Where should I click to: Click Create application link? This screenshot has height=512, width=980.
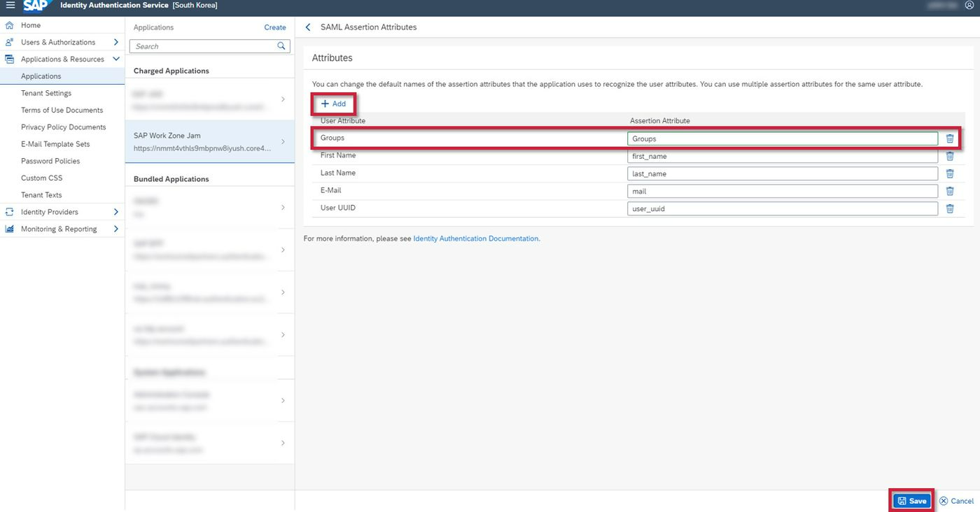(x=275, y=27)
